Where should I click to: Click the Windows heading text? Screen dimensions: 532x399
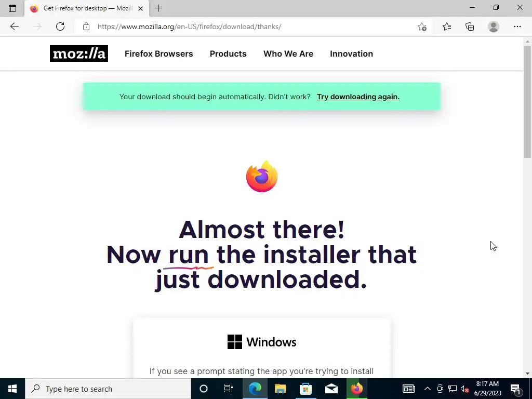[271, 342]
